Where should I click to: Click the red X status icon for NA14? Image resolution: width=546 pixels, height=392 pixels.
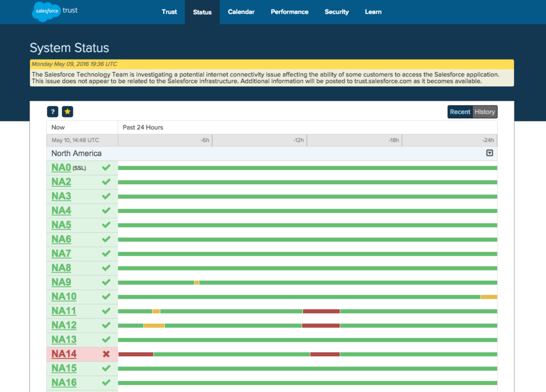[x=106, y=354]
